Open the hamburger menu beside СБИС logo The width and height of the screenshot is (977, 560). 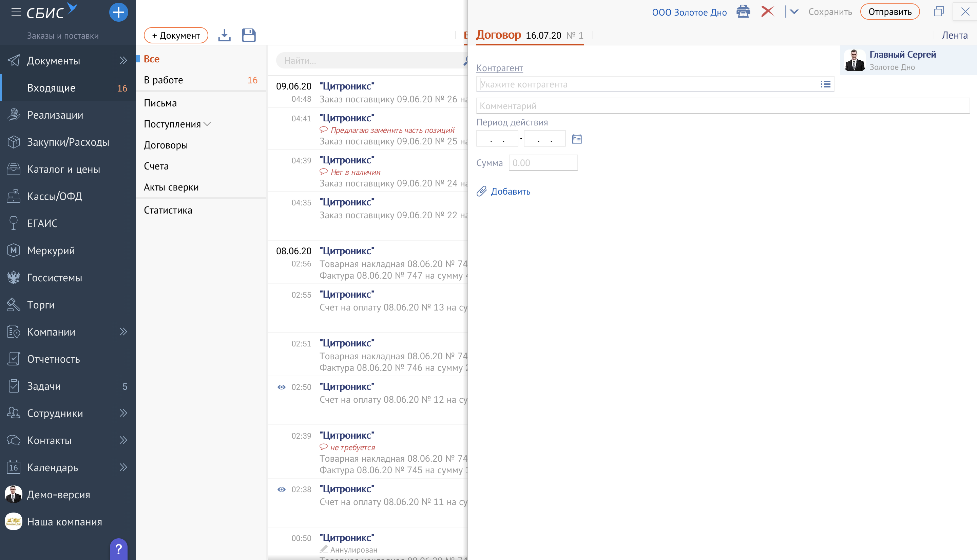(16, 12)
